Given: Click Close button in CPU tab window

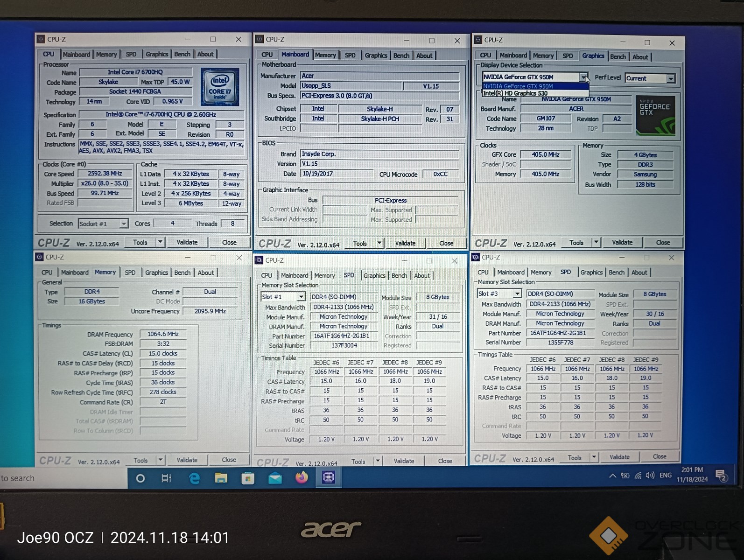Looking at the screenshot, I should pyautogui.click(x=229, y=243).
